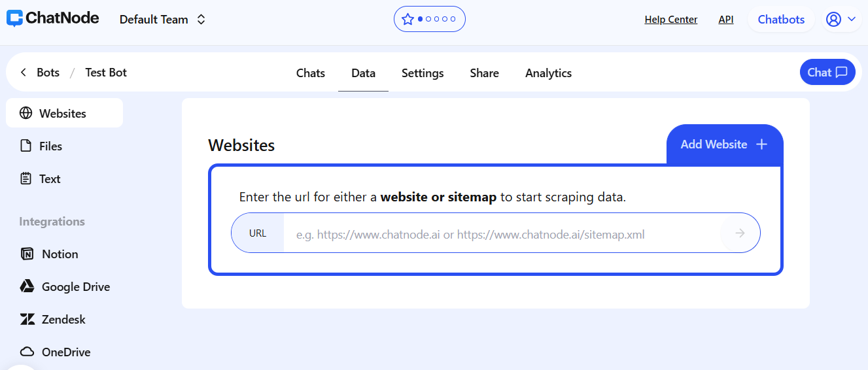Open the Zendesk integration

(65, 319)
